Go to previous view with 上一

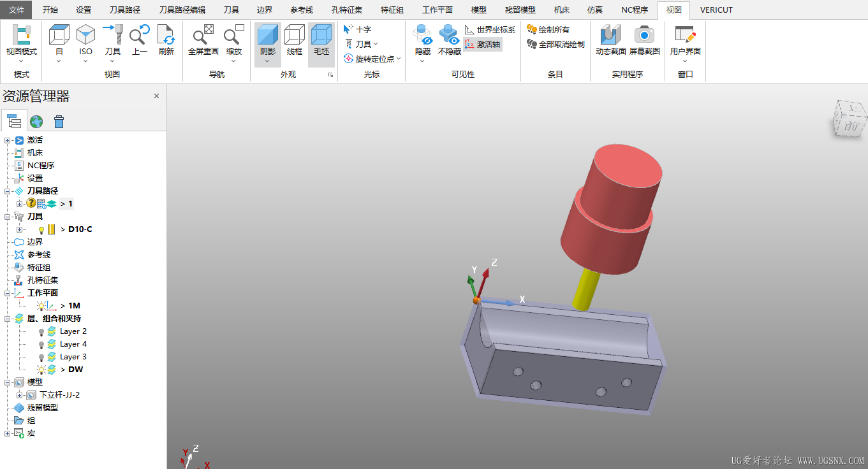pyautogui.click(x=140, y=41)
